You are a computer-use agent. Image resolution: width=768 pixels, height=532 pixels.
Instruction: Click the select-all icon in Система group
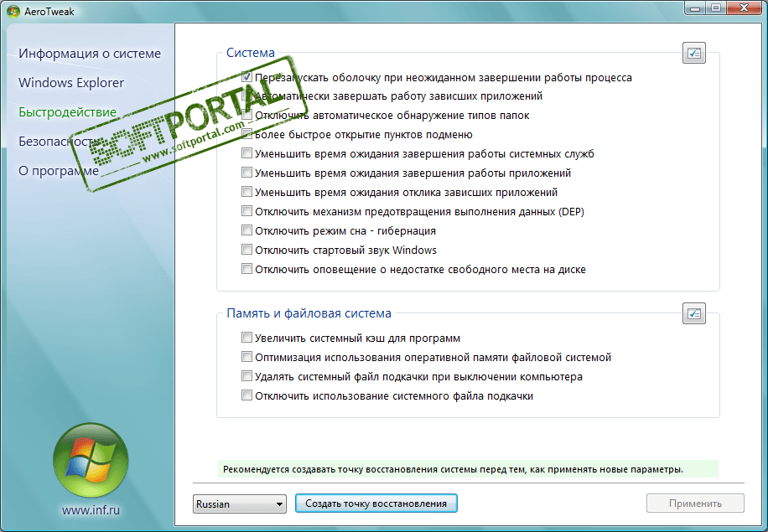(x=693, y=53)
